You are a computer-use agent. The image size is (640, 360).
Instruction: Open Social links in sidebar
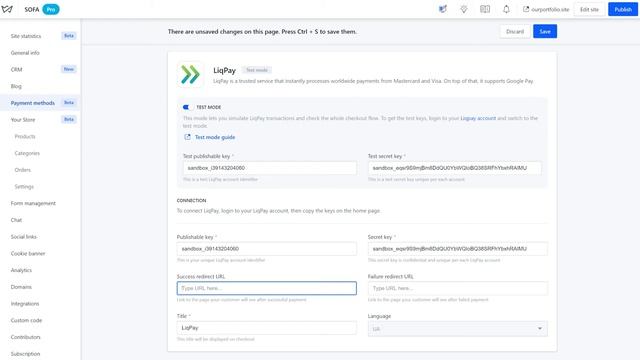point(24,237)
